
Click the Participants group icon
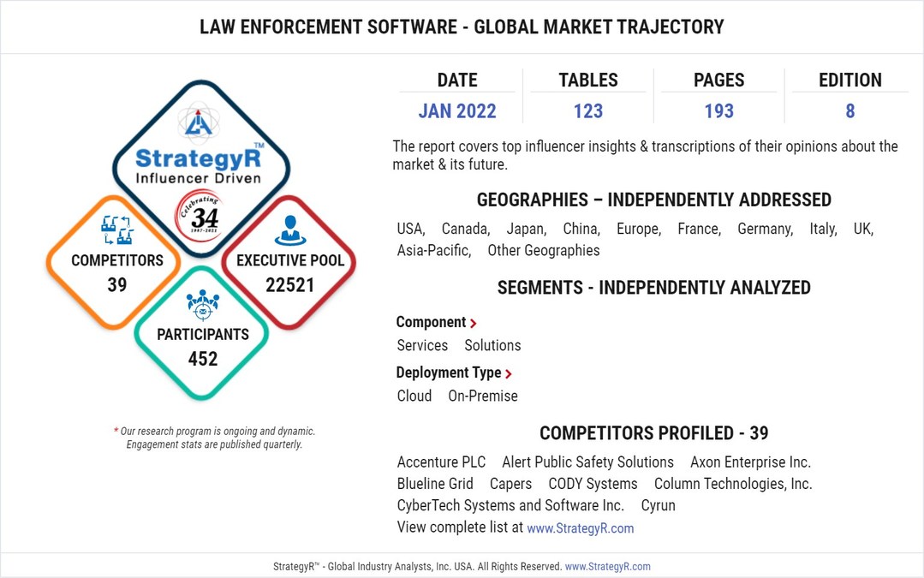coord(203,305)
